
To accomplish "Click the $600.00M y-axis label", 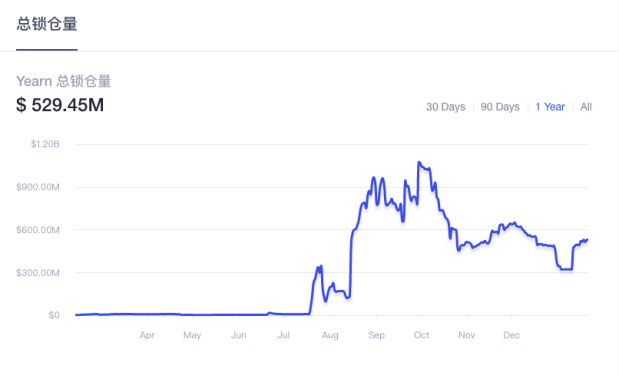I will [x=38, y=230].
